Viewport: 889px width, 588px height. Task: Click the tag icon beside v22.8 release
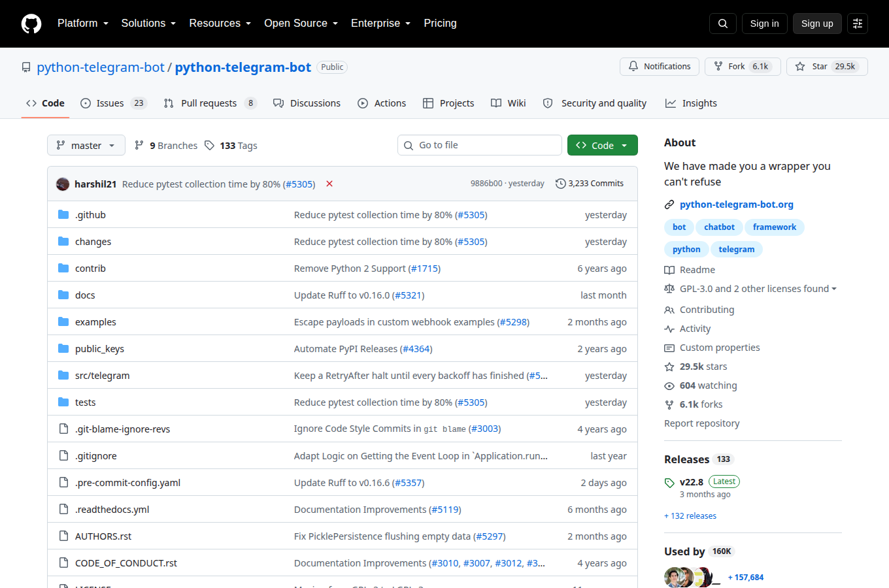tap(669, 483)
